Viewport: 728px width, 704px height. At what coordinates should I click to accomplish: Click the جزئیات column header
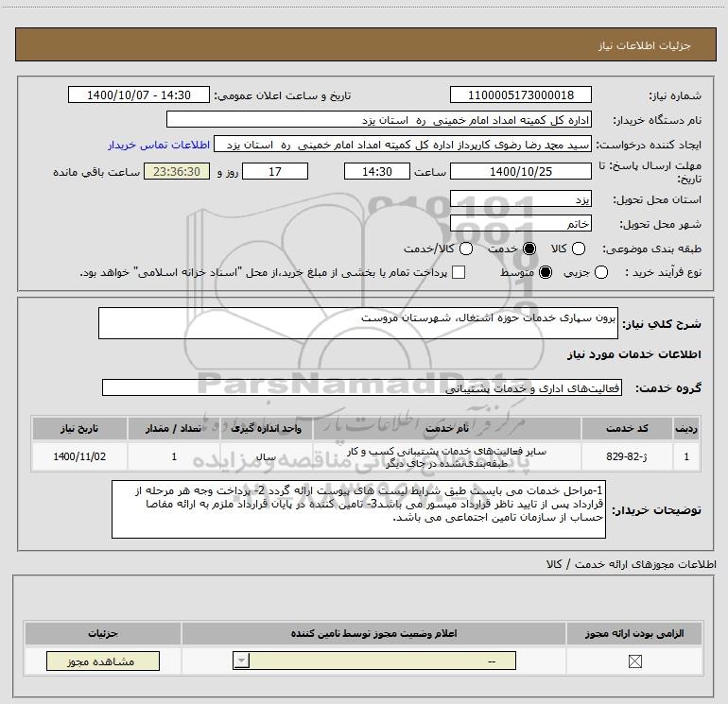pyautogui.click(x=103, y=633)
